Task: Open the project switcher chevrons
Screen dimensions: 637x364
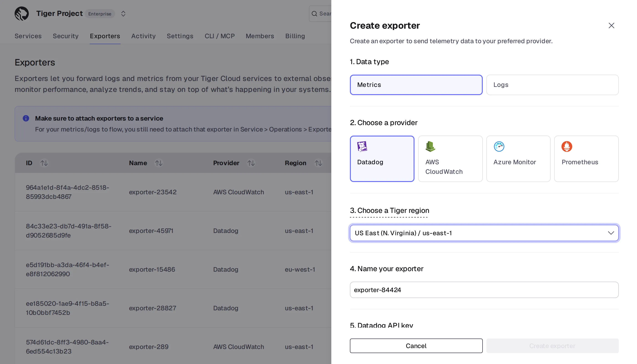Action: pyautogui.click(x=123, y=13)
